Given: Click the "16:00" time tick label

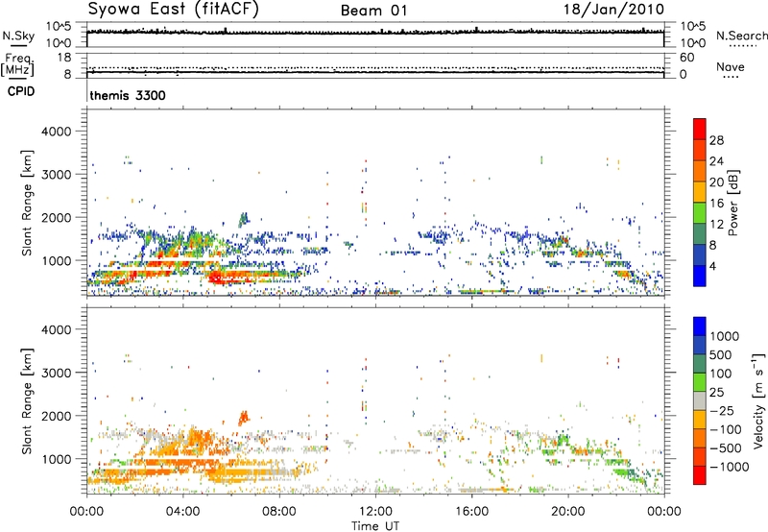Looking at the screenshot, I should pos(471,512).
